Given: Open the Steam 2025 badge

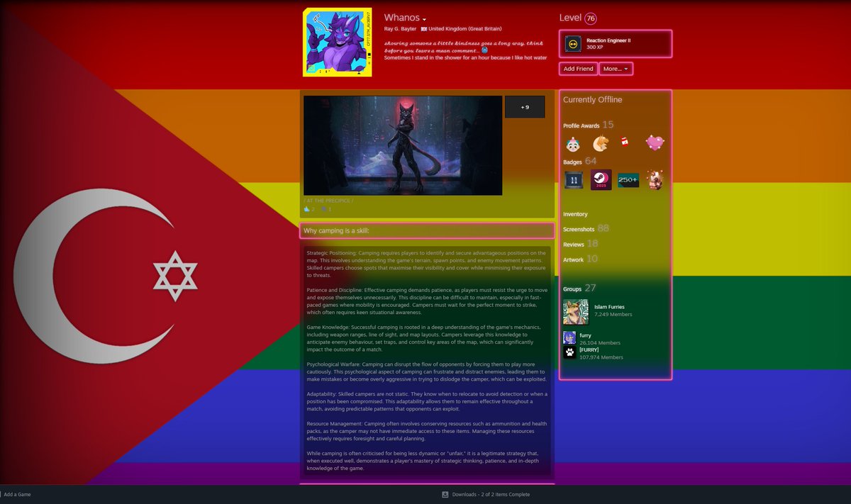Looking at the screenshot, I should [x=601, y=180].
